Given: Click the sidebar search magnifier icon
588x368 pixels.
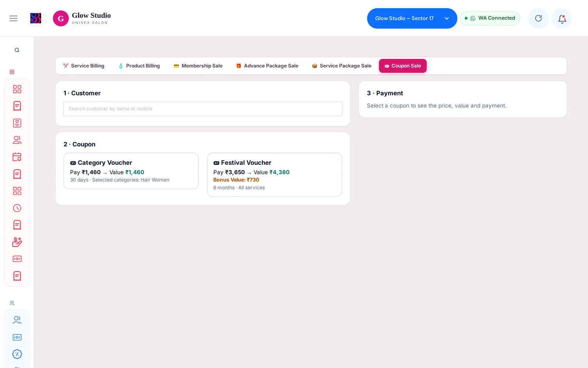Looking at the screenshot, I should [x=17, y=50].
